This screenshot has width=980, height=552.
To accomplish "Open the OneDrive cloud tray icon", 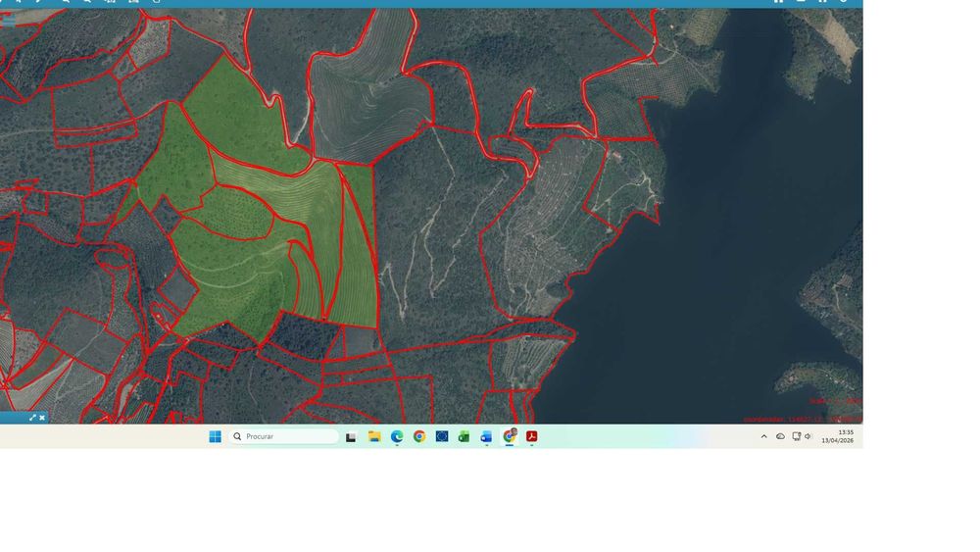I will pyautogui.click(x=781, y=436).
